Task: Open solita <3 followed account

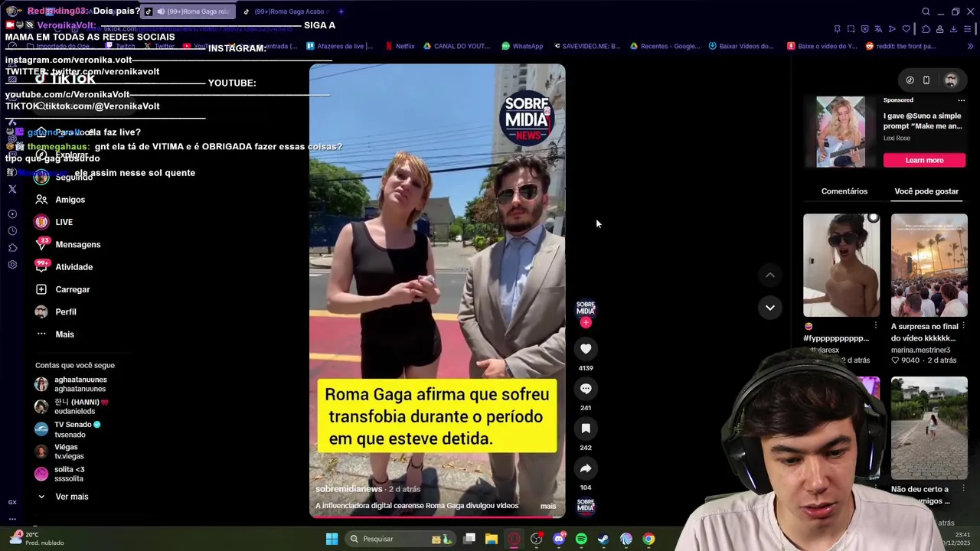Action: [61, 474]
